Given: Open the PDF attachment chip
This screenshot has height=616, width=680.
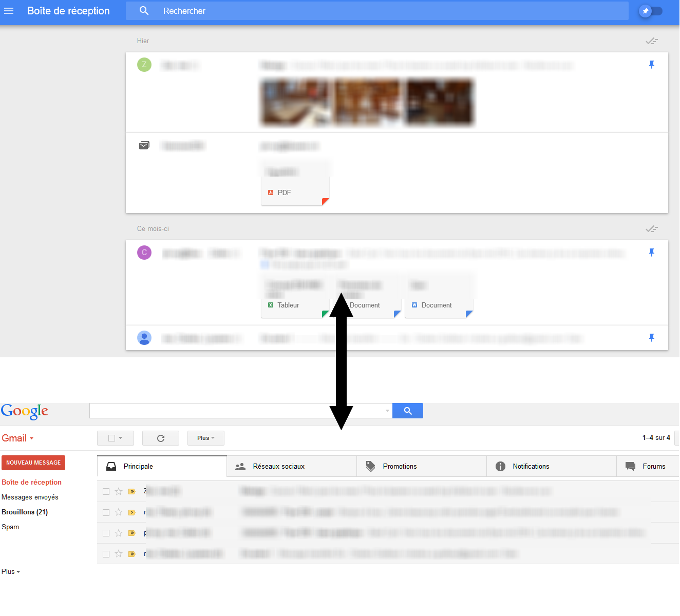Looking at the screenshot, I should (x=295, y=184).
